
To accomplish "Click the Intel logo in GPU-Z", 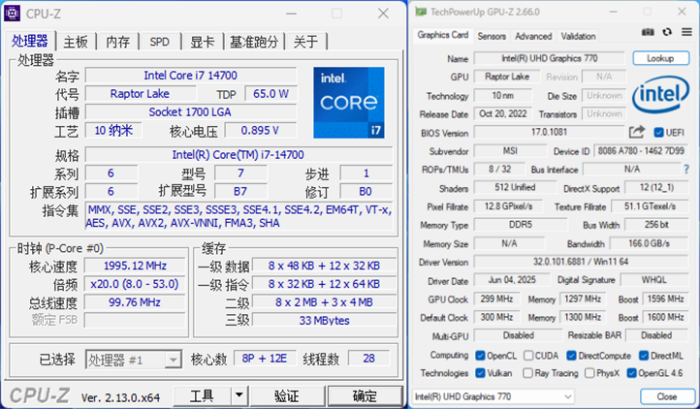I will [x=661, y=94].
